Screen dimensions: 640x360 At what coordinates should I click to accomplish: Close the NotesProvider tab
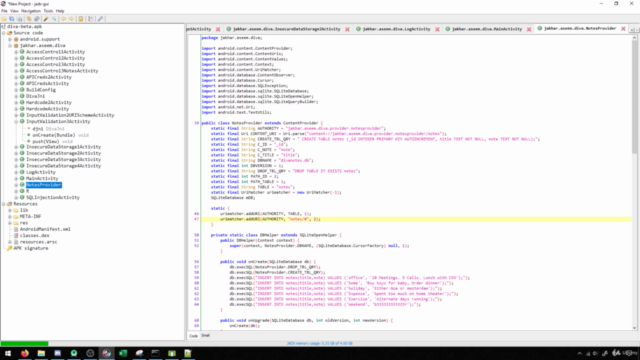[623, 29]
